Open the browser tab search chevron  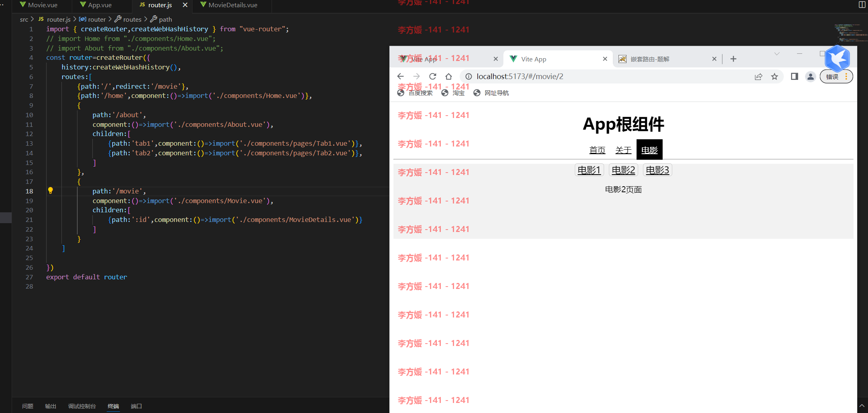click(x=777, y=54)
